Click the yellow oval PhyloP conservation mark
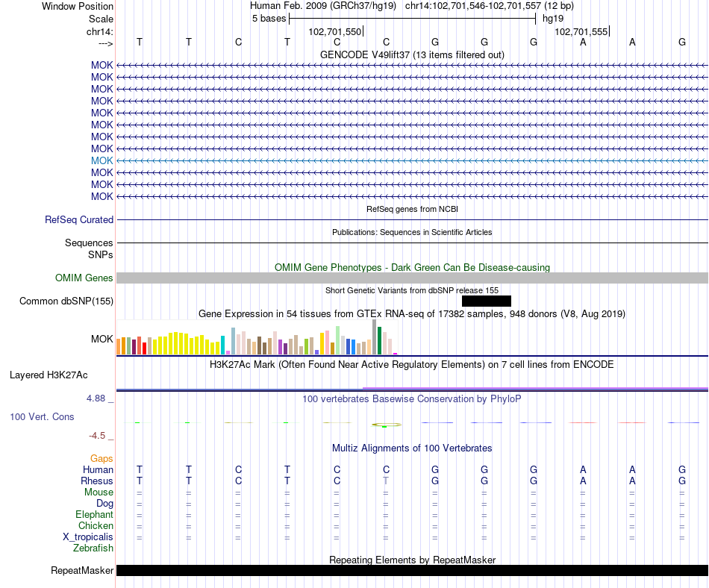This screenshot has height=588, width=709. pyautogui.click(x=386, y=425)
